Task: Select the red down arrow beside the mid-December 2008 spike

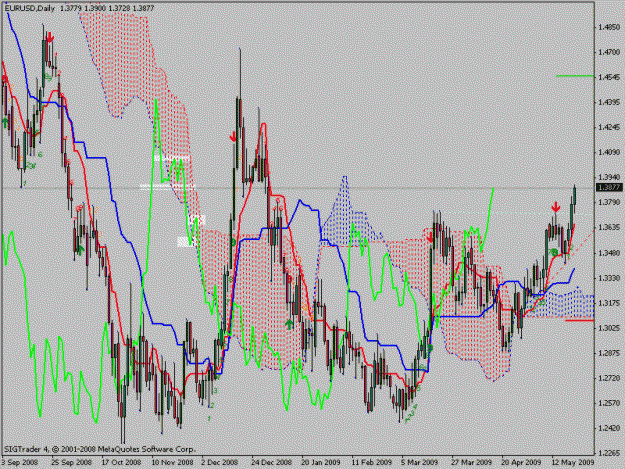Action: tap(233, 137)
